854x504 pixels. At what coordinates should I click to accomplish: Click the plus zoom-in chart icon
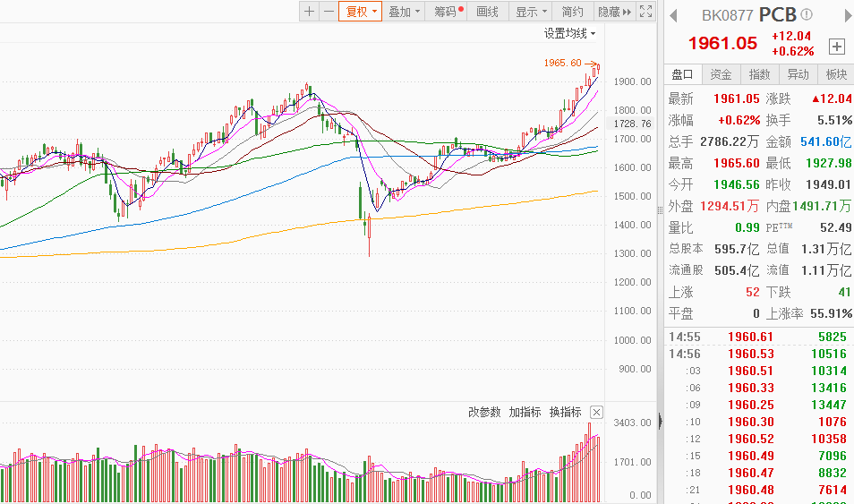(x=309, y=12)
